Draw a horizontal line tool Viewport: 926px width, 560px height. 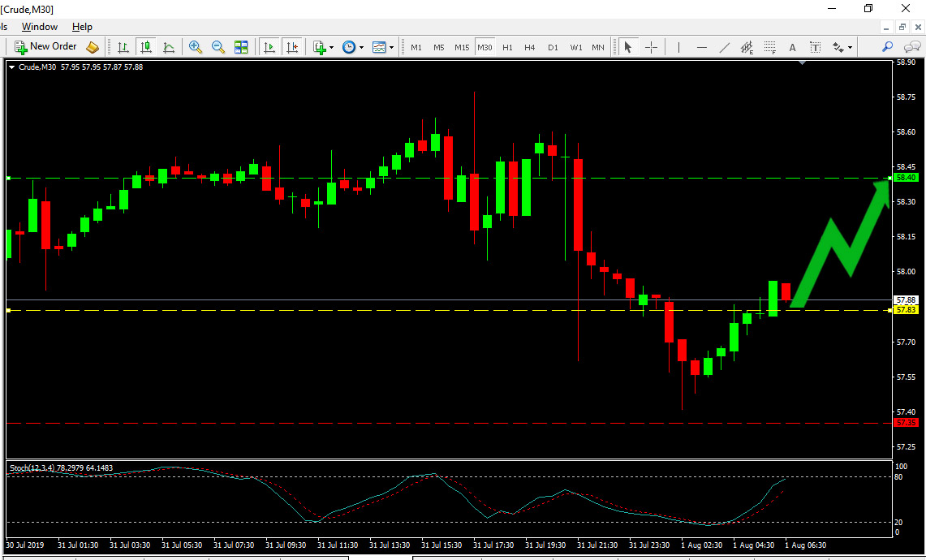click(701, 47)
